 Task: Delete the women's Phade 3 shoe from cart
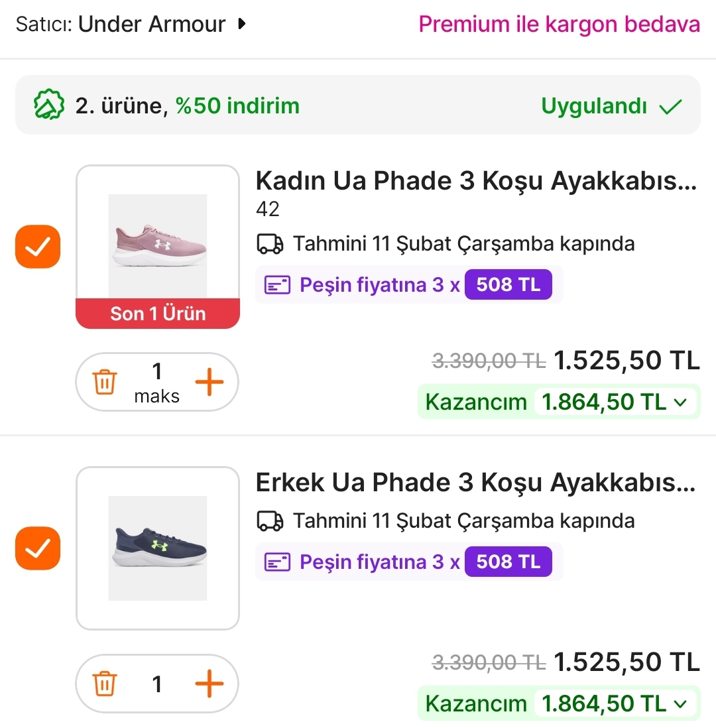[x=105, y=383]
